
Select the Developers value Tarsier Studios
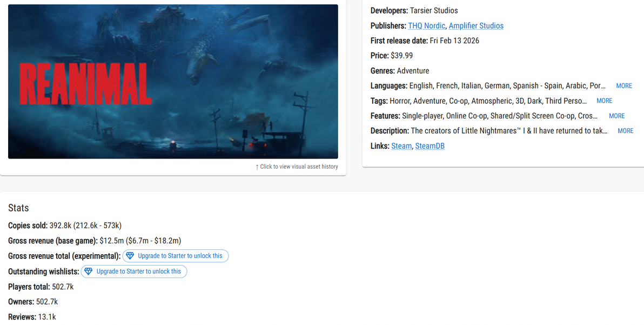pyautogui.click(x=434, y=10)
